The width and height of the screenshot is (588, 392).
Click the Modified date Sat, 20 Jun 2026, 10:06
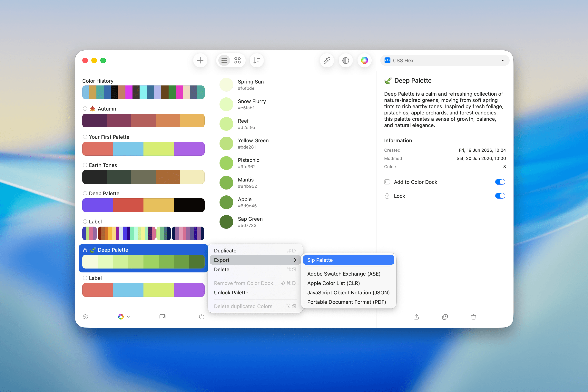click(x=481, y=159)
